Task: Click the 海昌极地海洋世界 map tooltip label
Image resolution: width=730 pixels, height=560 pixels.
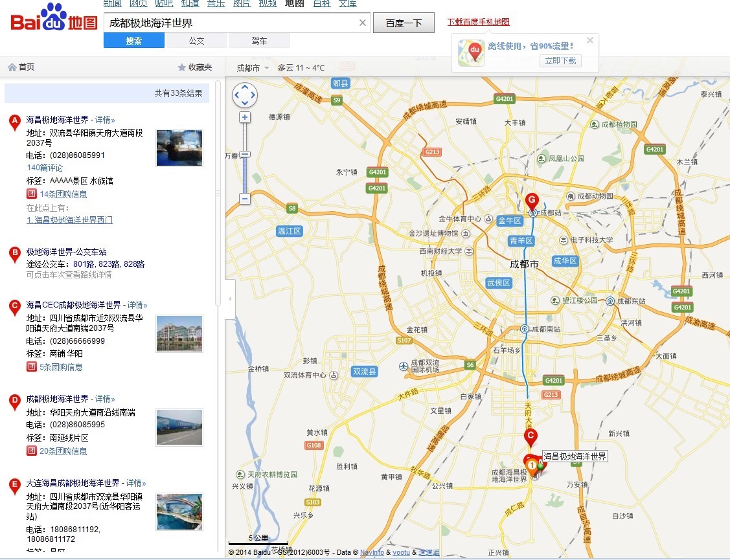Action: pos(575,456)
